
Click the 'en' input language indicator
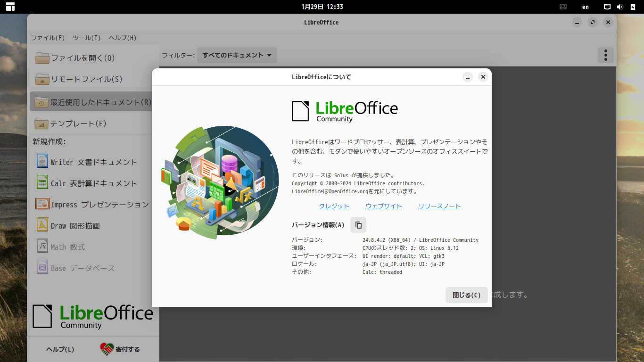(x=586, y=7)
